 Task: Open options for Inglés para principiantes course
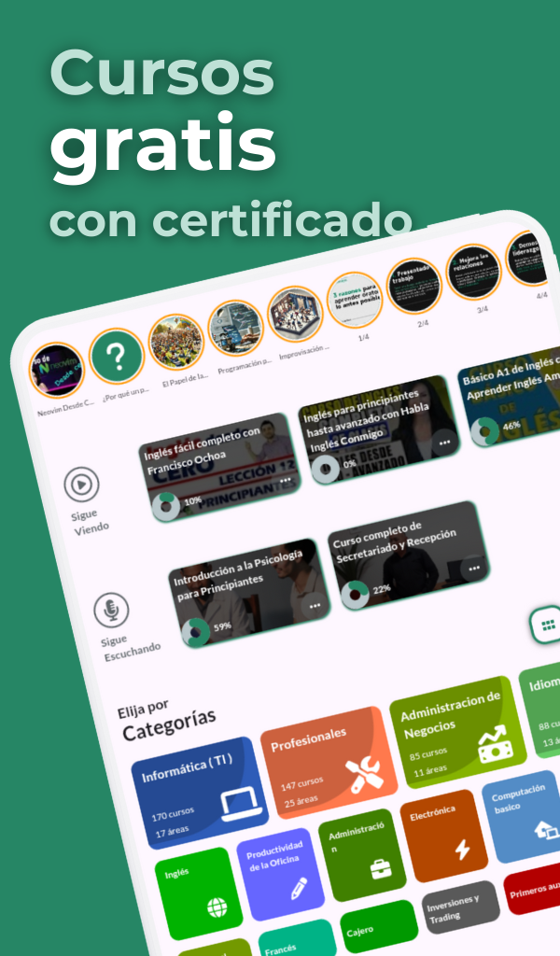445,442
